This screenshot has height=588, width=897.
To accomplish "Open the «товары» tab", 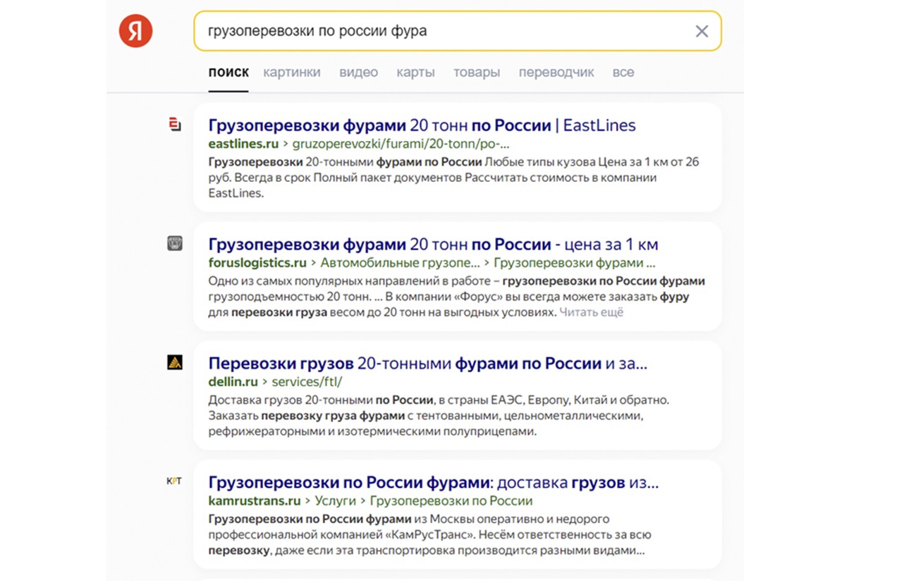I will 477,72.
